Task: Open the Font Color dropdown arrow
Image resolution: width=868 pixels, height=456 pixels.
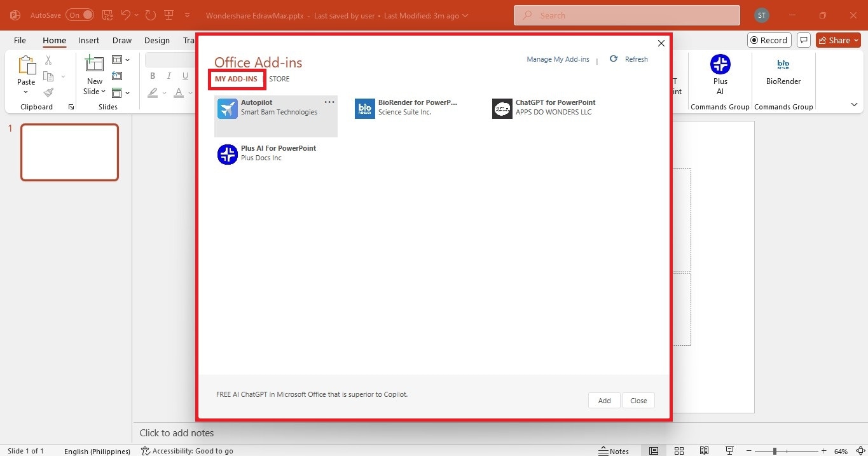Action: pos(190,93)
